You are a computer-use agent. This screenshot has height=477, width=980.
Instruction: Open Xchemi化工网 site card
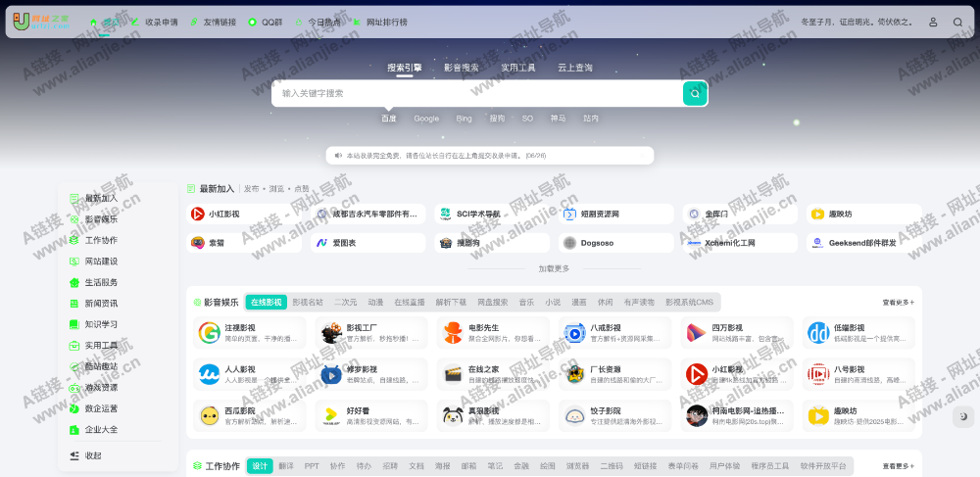click(x=740, y=243)
